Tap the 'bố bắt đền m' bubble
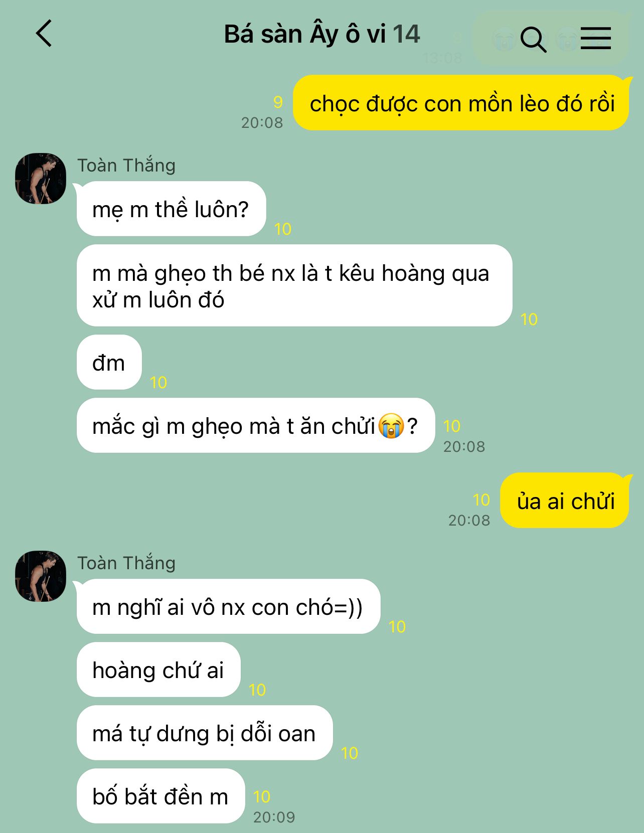 (x=160, y=796)
